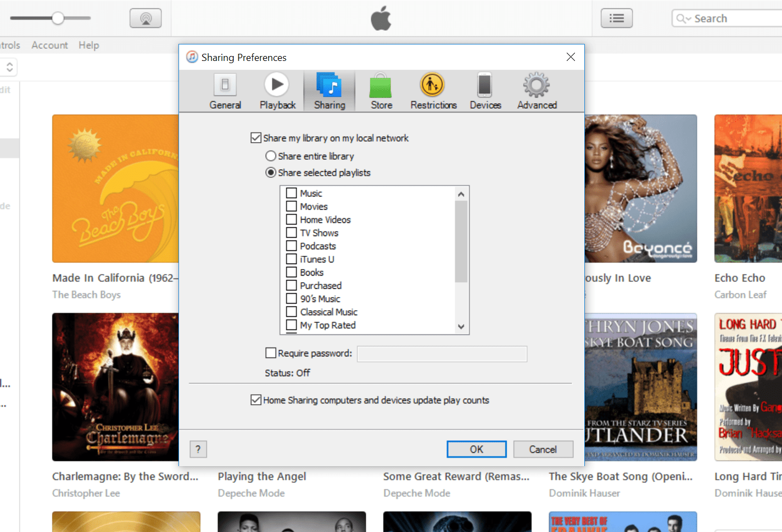This screenshot has width=782, height=532.
Task: Select Share entire library option
Action: pos(271,156)
